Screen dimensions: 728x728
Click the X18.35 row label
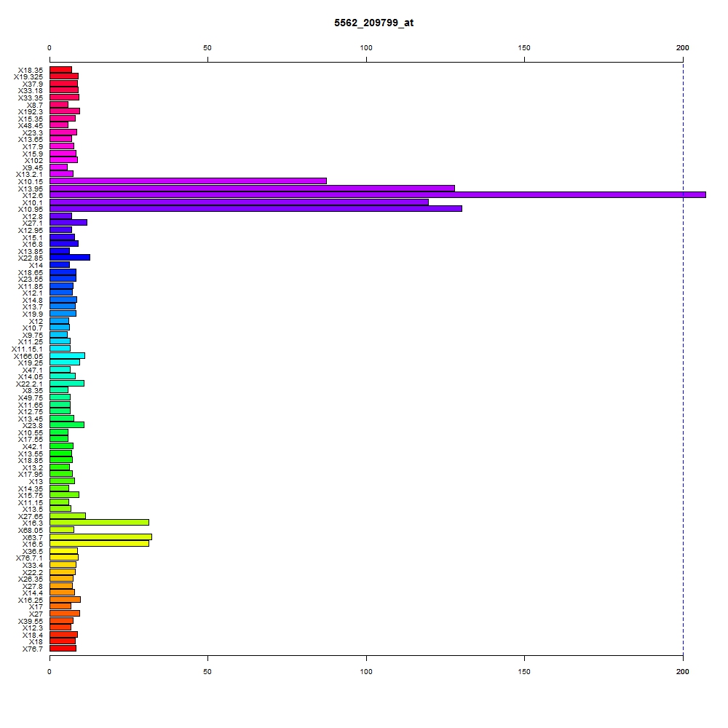click(31, 70)
